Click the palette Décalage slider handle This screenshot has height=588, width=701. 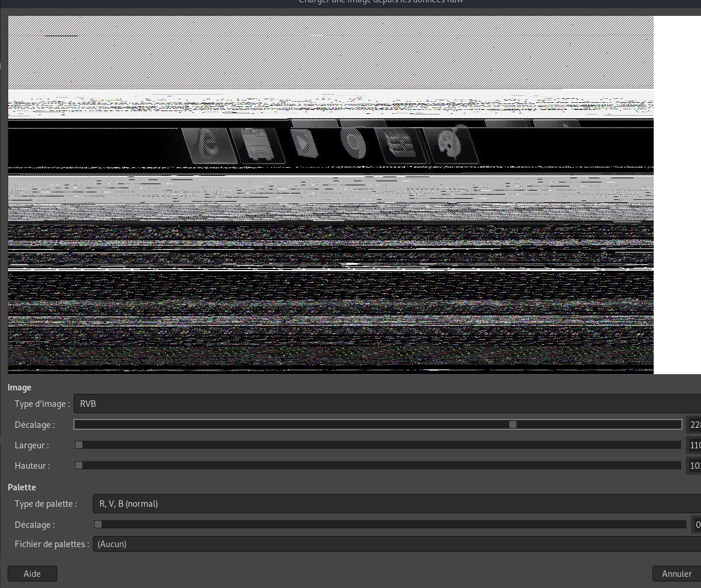(98, 525)
